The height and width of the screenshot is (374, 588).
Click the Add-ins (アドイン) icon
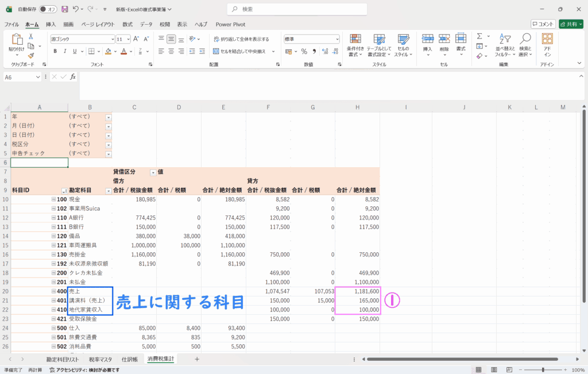click(x=547, y=44)
